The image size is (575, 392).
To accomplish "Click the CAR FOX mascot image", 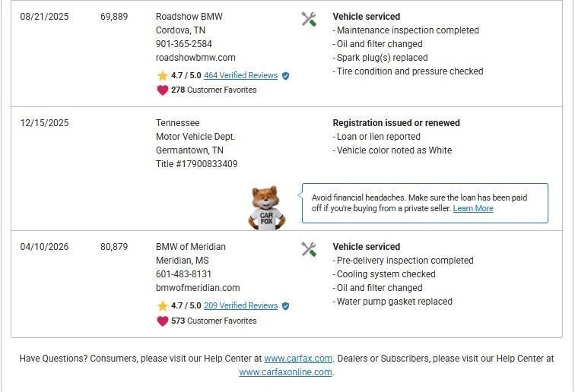I will (x=267, y=207).
